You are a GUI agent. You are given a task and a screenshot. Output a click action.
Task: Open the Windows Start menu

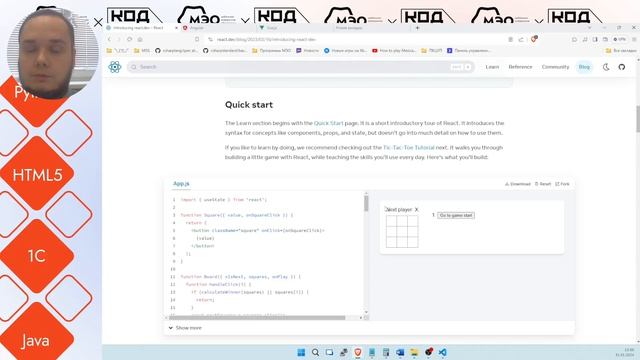point(301,352)
